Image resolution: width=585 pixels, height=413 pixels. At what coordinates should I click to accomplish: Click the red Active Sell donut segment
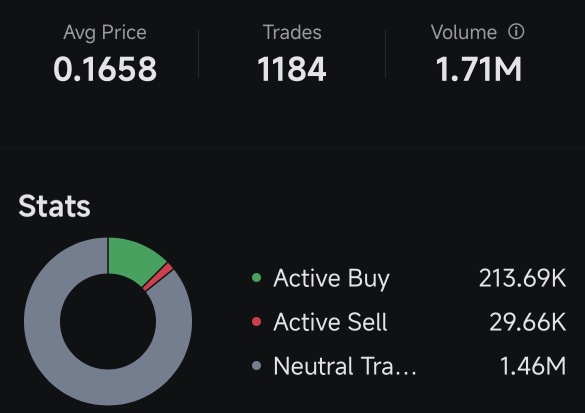coord(159,276)
